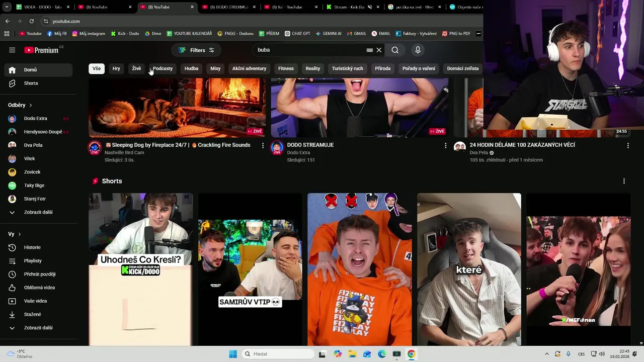Open the Vitek subscription
Viewport: 644px width, 362px height.
coord(38,158)
